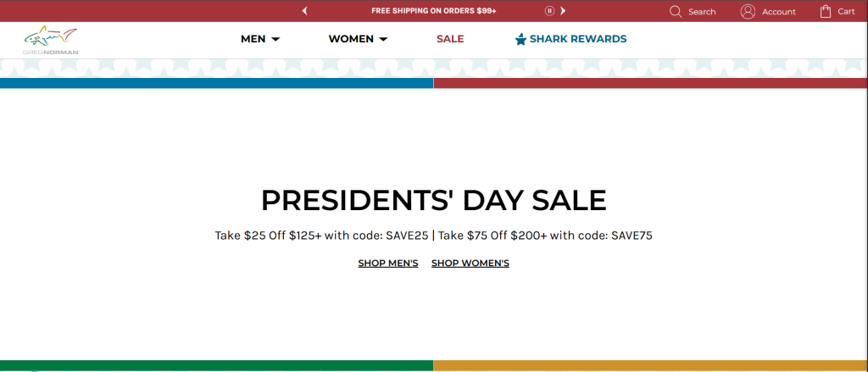Click the previous announcement arrow
868x372 pixels.
click(304, 11)
